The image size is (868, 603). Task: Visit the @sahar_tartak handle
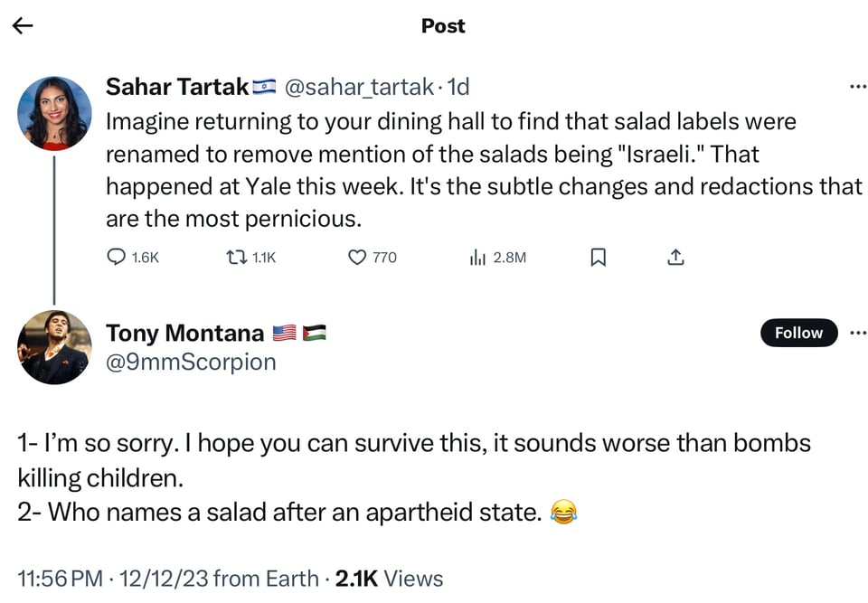point(359,87)
